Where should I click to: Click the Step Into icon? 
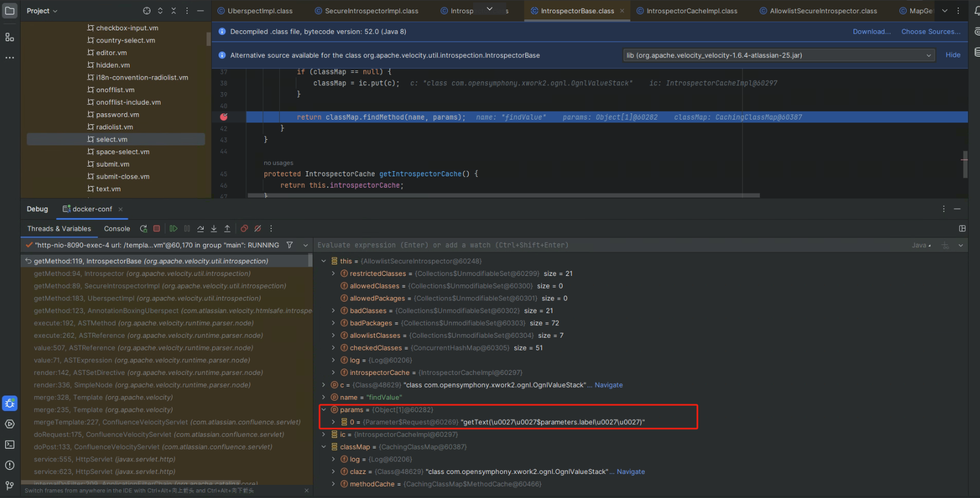point(214,228)
